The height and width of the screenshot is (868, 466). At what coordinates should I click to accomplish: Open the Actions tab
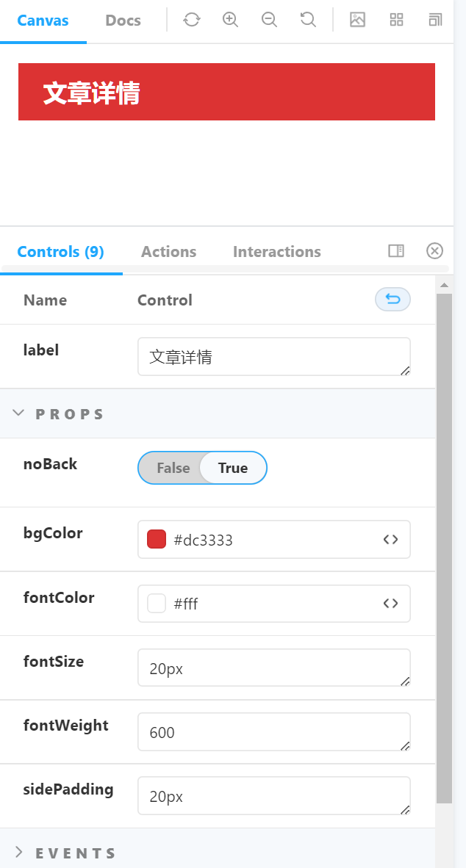pos(168,252)
